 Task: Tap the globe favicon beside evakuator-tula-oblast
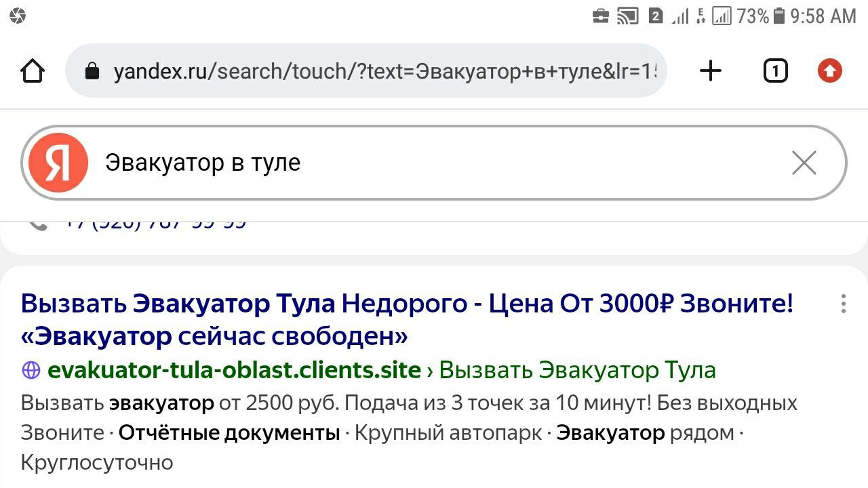pyautogui.click(x=31, y=370)
